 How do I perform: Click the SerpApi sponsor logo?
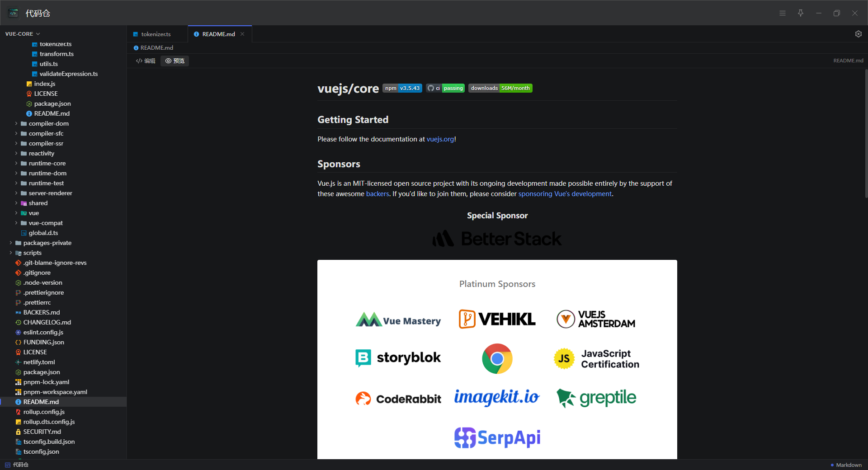coord(497,437)
